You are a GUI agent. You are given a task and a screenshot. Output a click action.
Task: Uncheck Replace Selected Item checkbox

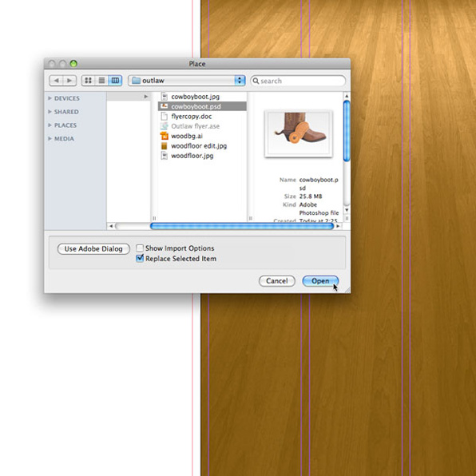140,258
